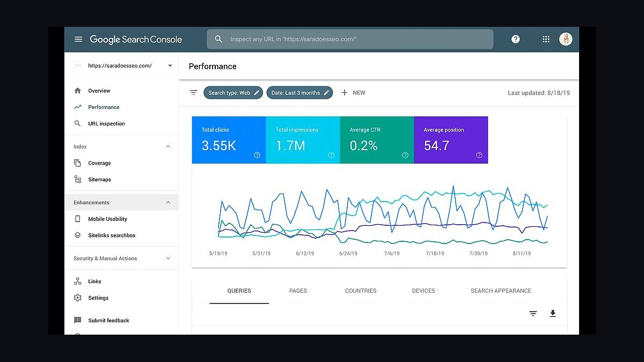Select the QUERIES tab

point(239,291)
